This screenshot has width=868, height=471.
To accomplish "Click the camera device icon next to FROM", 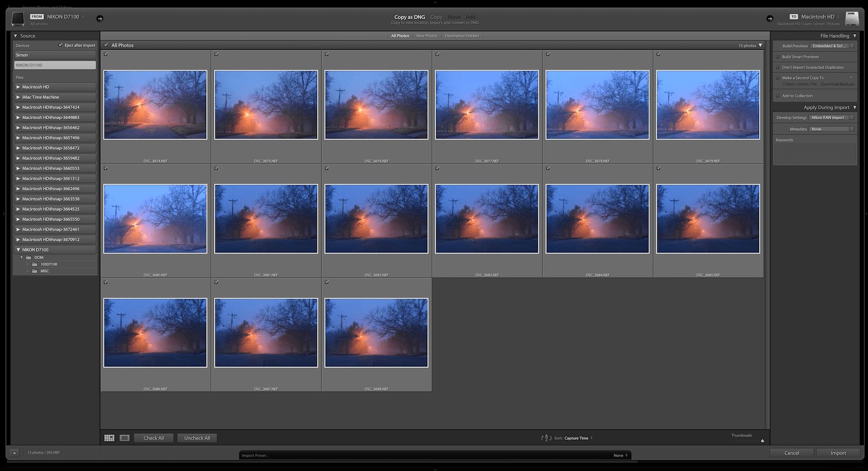I will pos(17,18).
